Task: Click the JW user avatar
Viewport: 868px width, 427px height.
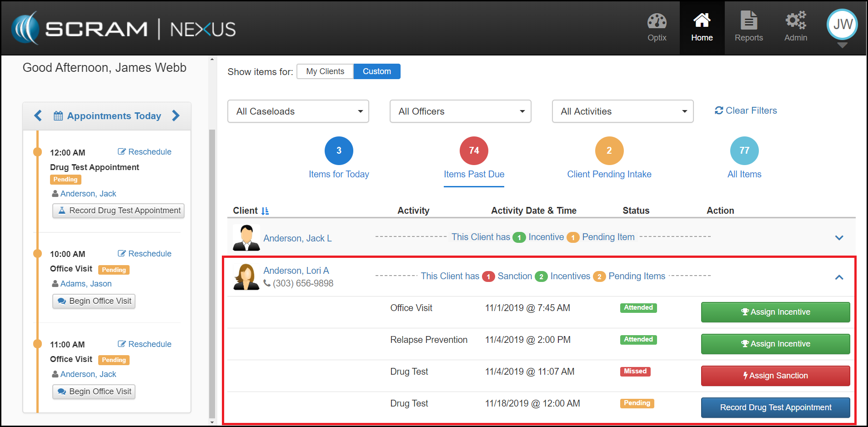Action: (842, 25)
